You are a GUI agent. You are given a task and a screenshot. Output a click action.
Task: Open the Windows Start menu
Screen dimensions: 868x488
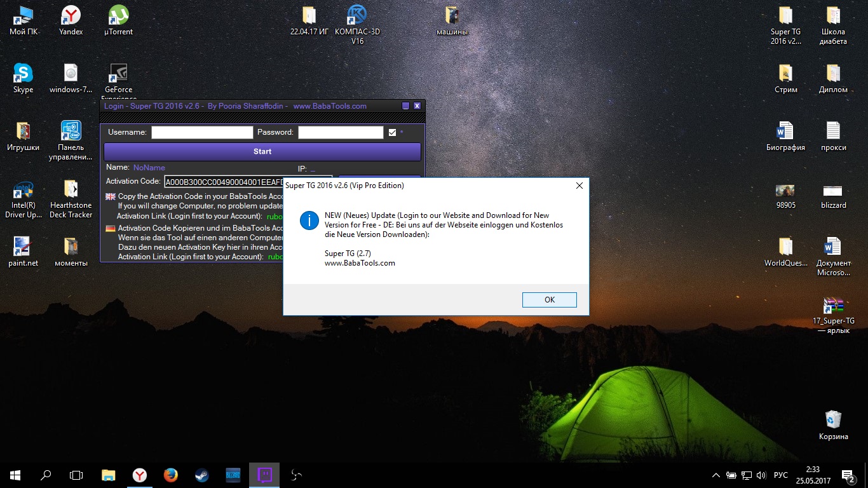pyautogui.click(x=15, y=475)
